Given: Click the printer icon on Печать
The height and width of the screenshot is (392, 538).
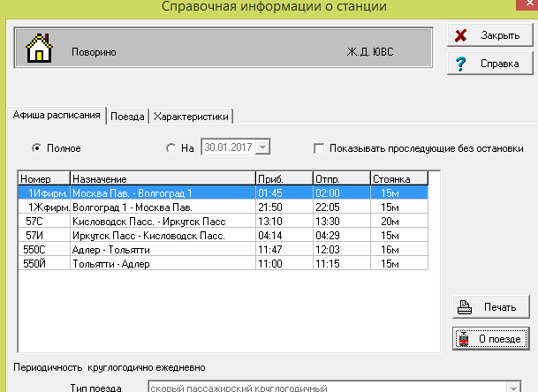Looking at the screenshot, I should pyautogui.click(x=464, y=307).
